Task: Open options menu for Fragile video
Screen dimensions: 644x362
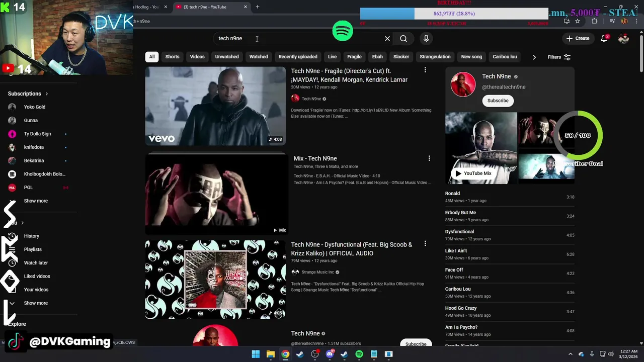Action: coord(425,70)
